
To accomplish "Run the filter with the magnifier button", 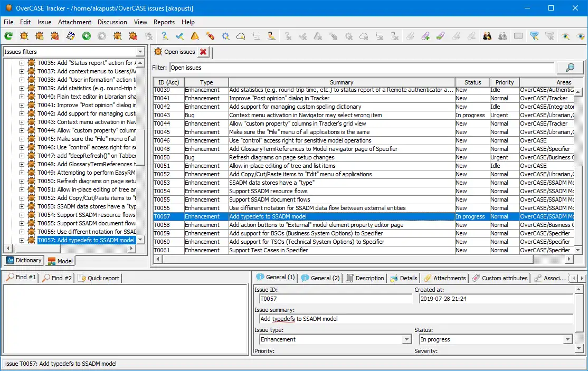I will 570,68.
